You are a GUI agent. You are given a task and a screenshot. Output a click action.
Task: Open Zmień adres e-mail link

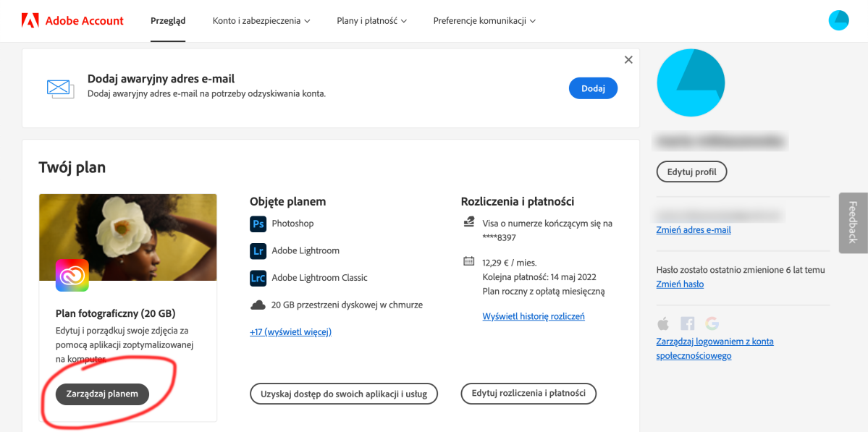coord(694,229)
